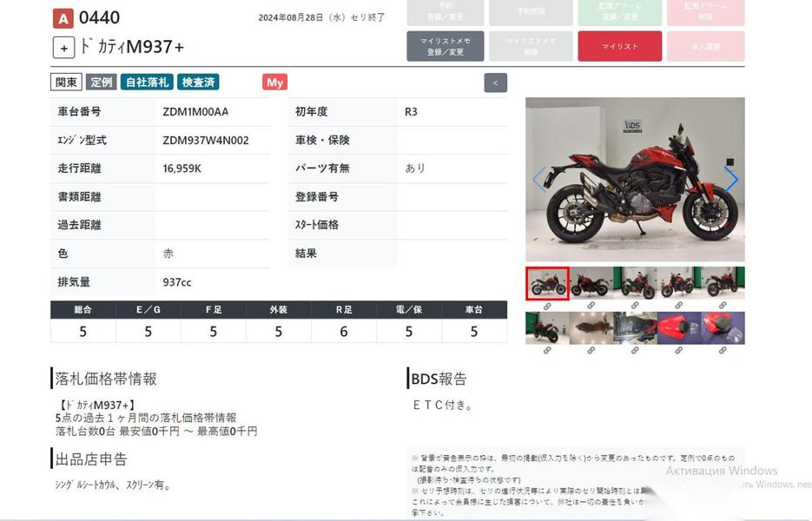Select fifth top-row thumbnail, rear angle view
The height and width of the screenshot is (521, 812).
[723, 283]
